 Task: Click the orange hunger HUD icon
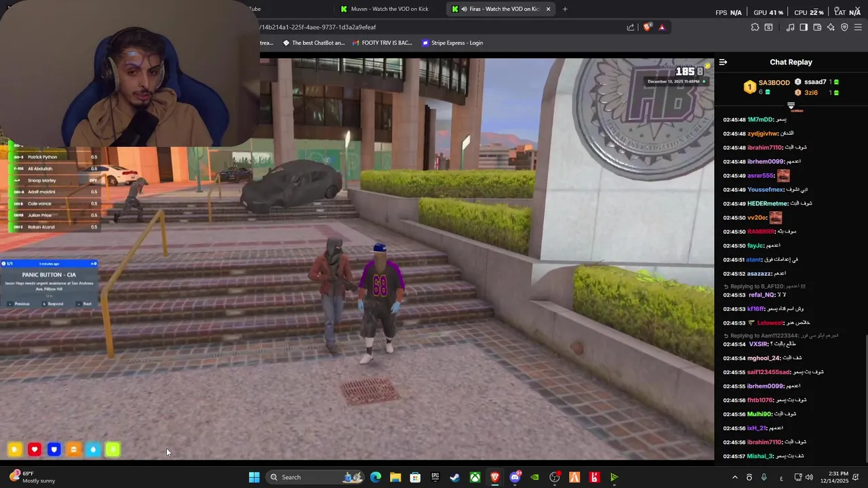(74, 449)
